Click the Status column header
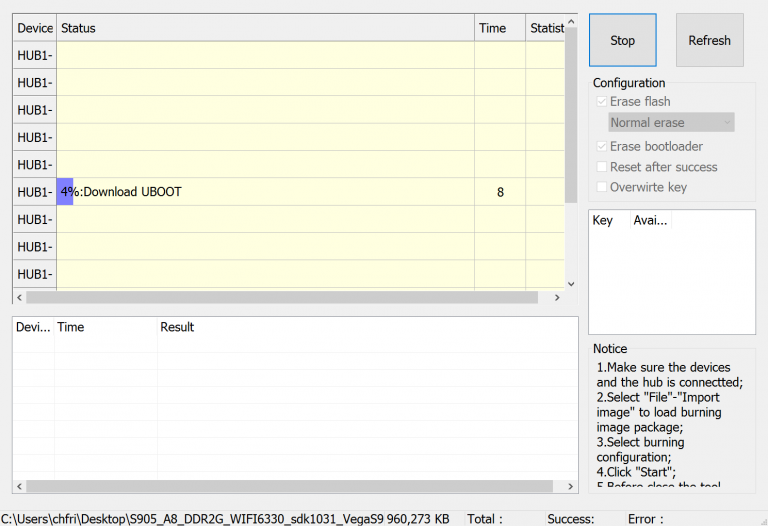Image resolution: width=768 pixels, height=526 pixels. [x=265, y=28]
